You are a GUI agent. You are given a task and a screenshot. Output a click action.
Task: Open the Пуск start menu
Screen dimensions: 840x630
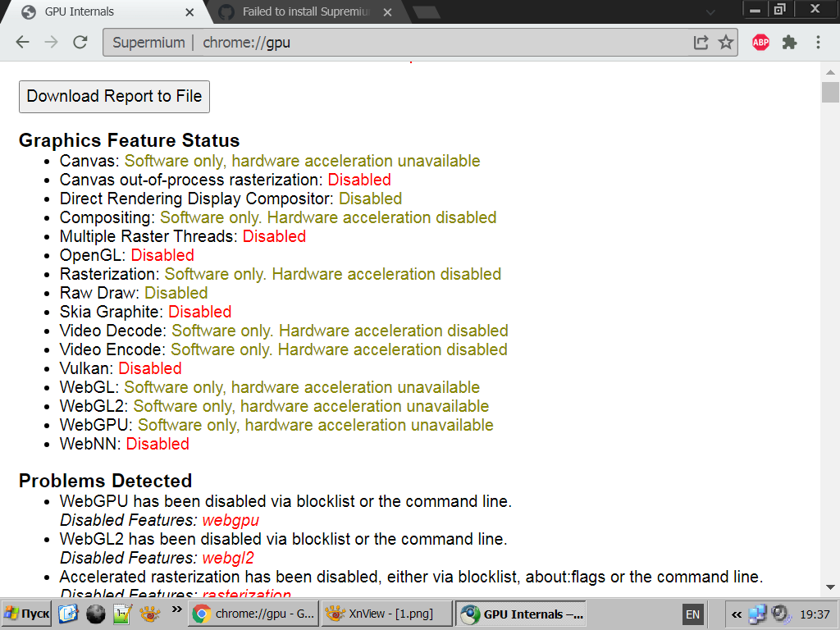27,614
